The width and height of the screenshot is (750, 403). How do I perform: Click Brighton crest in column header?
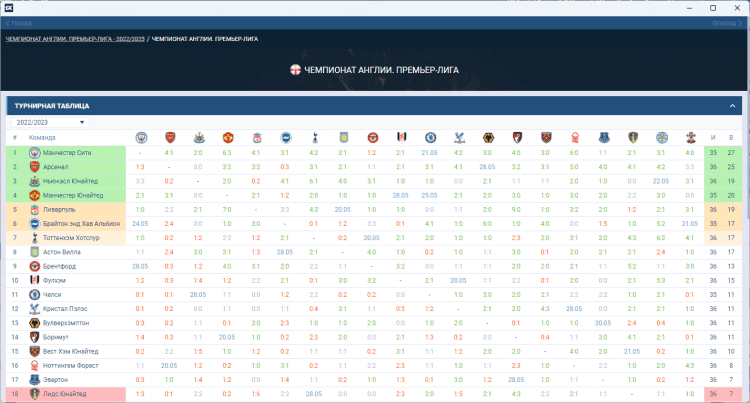pyautogui.click(x=286, y=138)
